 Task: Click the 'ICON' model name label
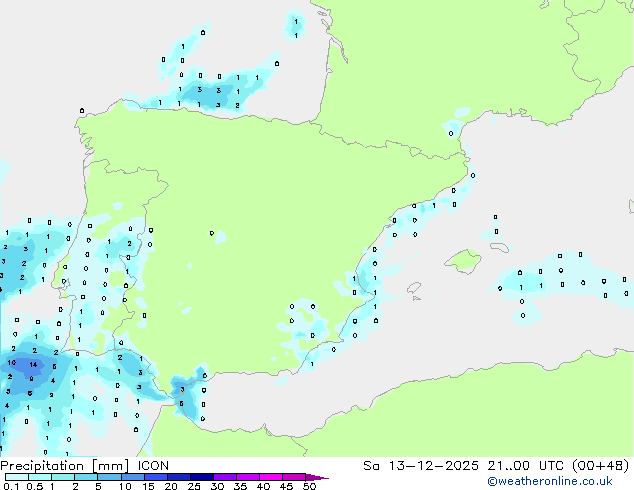[153, 466]
